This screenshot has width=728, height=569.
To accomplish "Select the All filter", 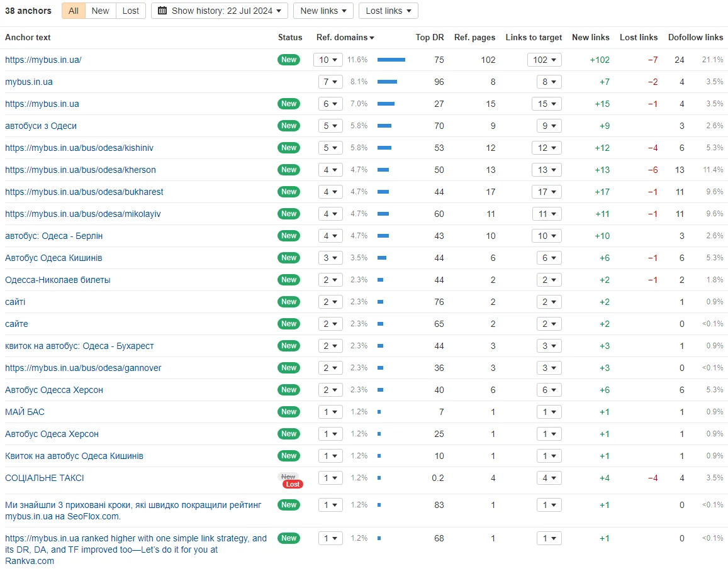I will [74, 11].
